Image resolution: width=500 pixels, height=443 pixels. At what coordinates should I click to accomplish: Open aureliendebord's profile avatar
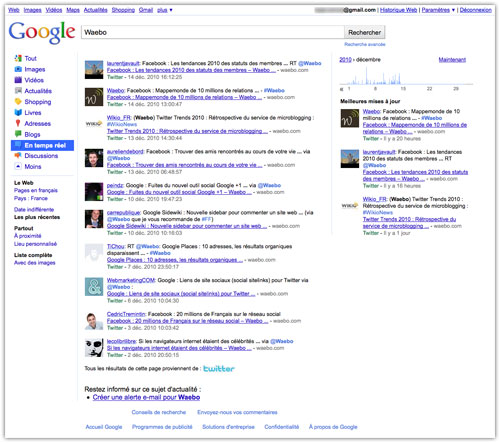point(94,158)
